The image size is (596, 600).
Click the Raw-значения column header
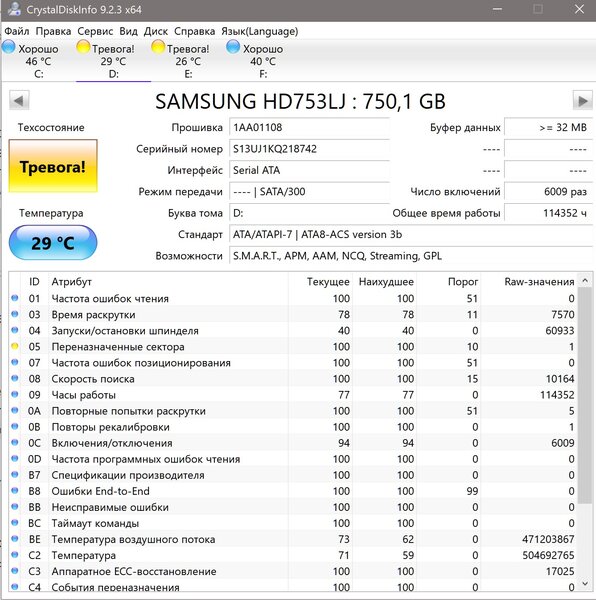pyautogui.click(x=539, y=282)
